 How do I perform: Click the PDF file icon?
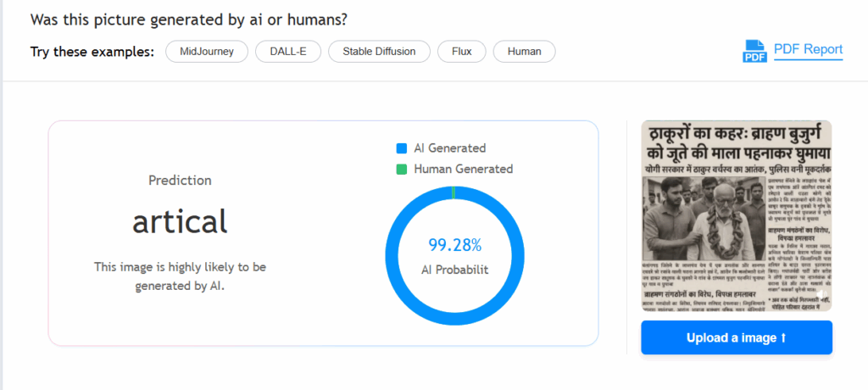[754, 51]
